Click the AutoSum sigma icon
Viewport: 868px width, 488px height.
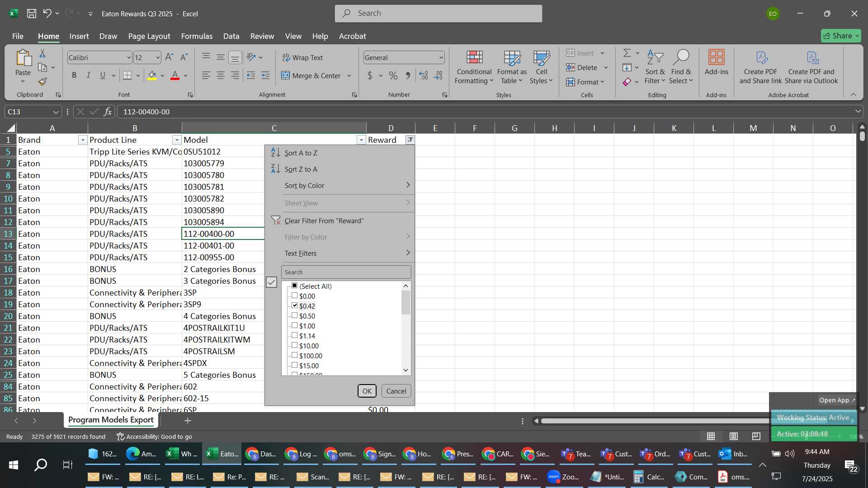(x=627, y=53)
